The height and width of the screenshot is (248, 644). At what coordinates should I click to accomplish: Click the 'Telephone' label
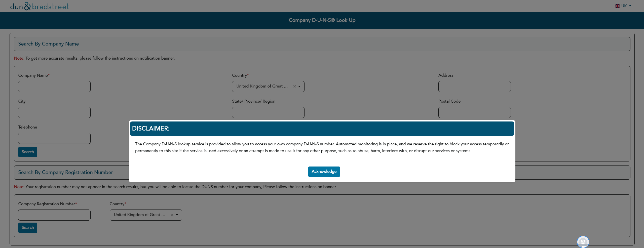tap(28, 127)
